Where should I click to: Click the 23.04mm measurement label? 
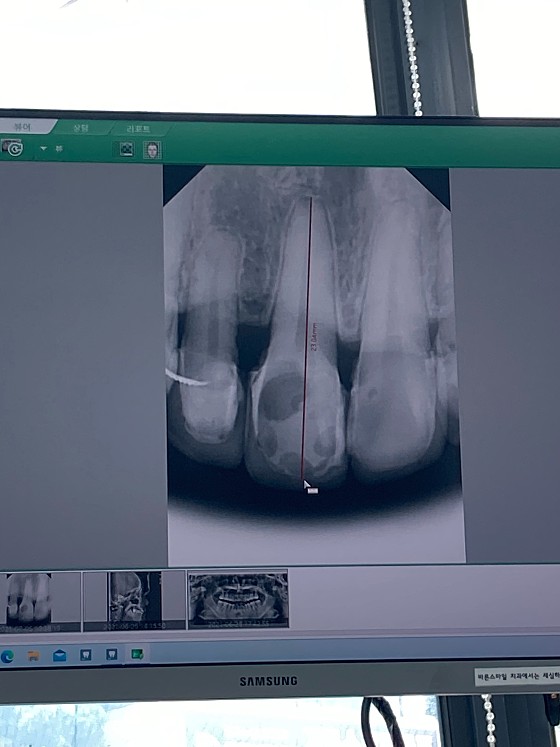tap(315, 336)
